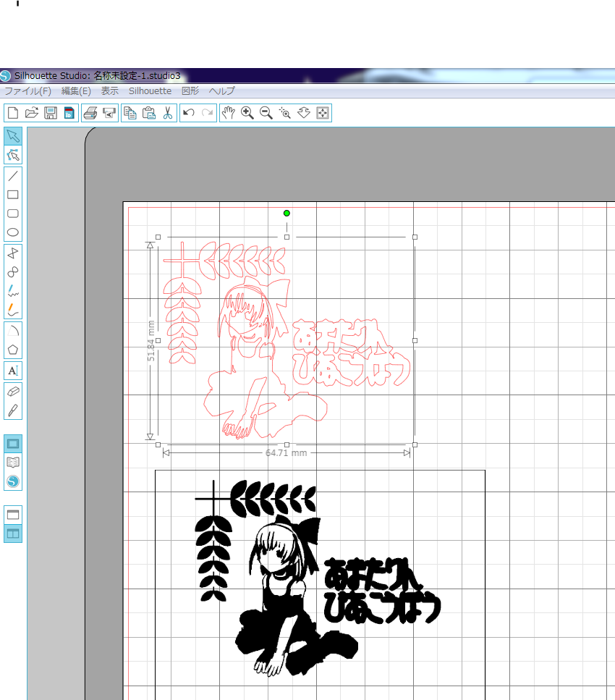Select the Pan hand tool
The image size is (615, 700).
(x=229, y=113)
